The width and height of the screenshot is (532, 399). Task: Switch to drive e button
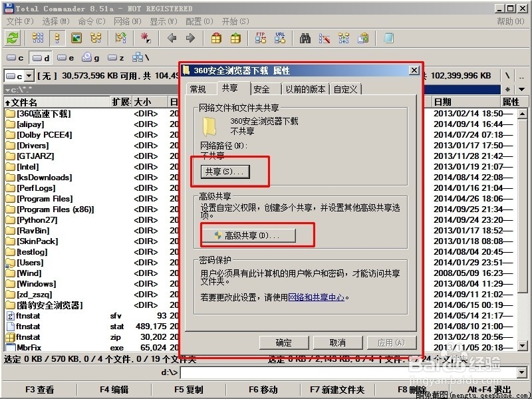coord(66,58)
